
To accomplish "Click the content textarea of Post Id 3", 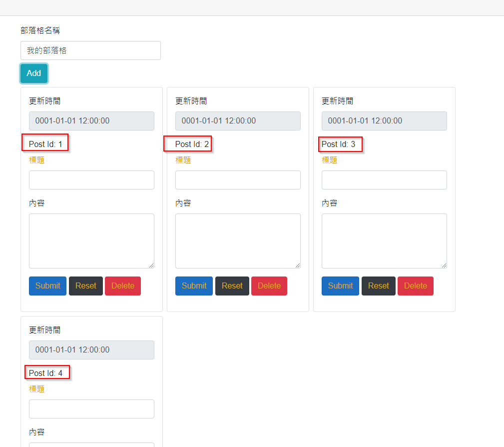I will (384, 241).
